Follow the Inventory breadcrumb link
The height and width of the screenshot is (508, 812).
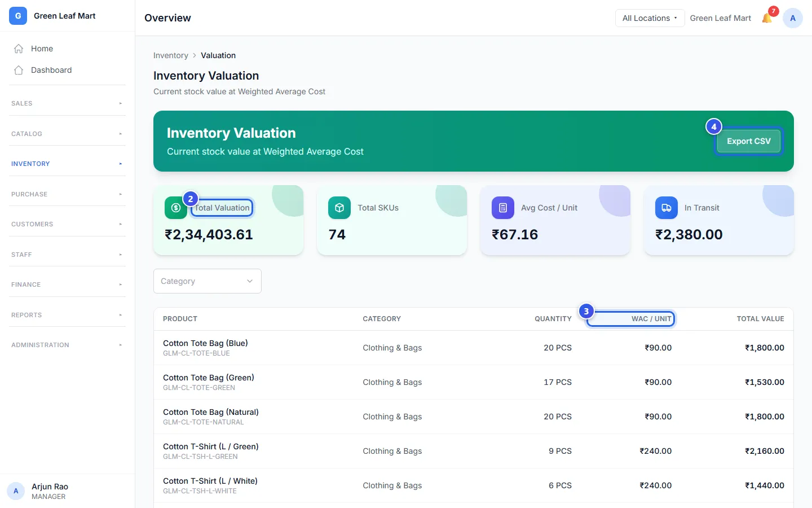coord(171,55)
